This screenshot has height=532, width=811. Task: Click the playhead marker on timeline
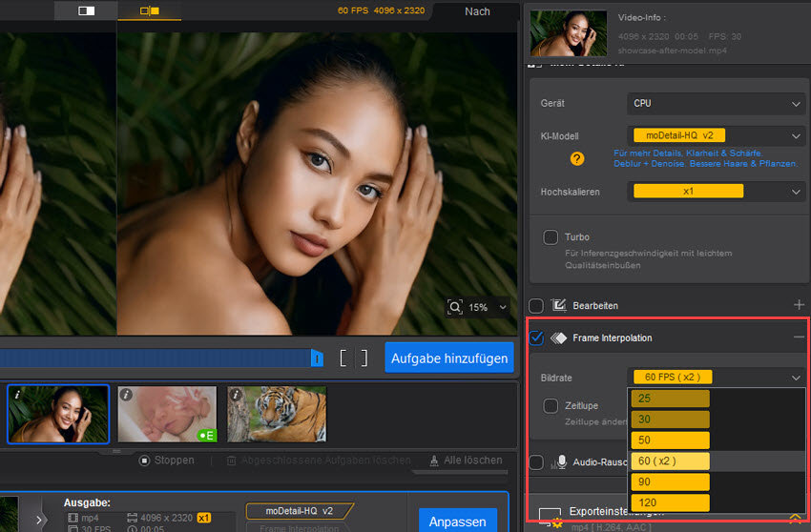tap(317, 358)
